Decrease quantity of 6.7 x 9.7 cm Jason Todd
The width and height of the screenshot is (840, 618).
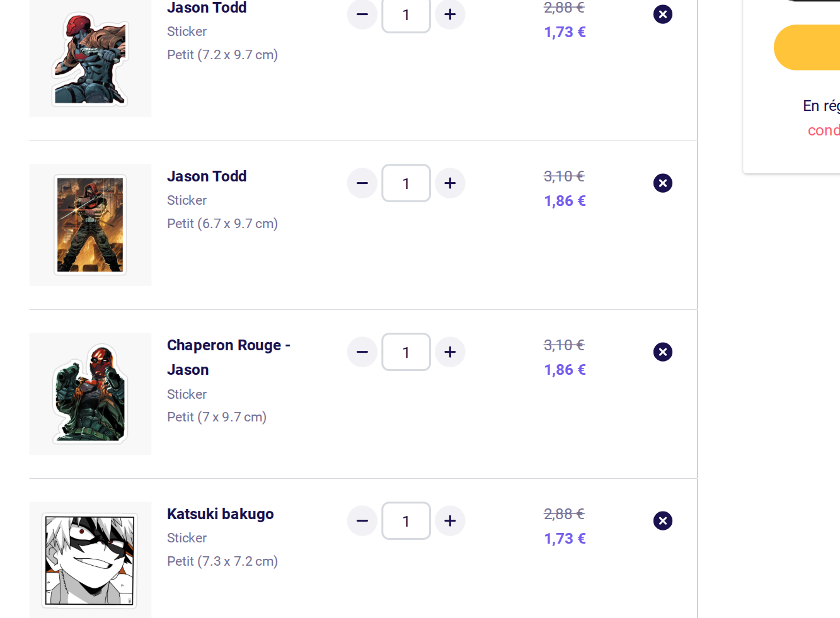[362, 183]
